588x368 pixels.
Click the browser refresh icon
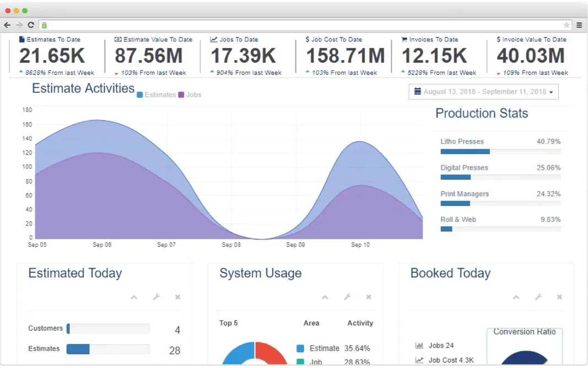point(31,24)
